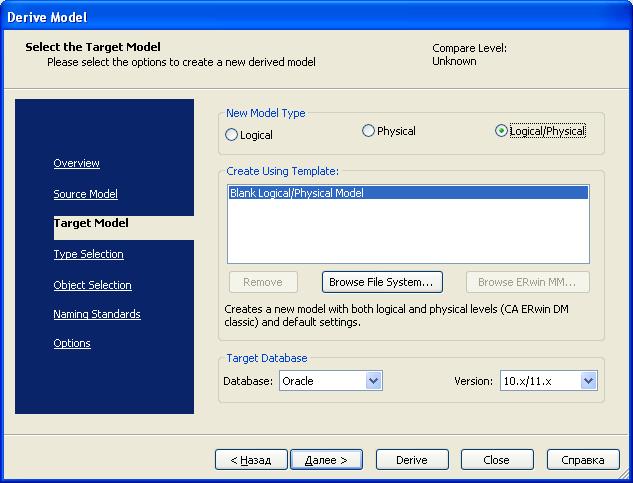Click the Select the Target Model heading
This screenshot has height=483, width=633.
(93, 47)
